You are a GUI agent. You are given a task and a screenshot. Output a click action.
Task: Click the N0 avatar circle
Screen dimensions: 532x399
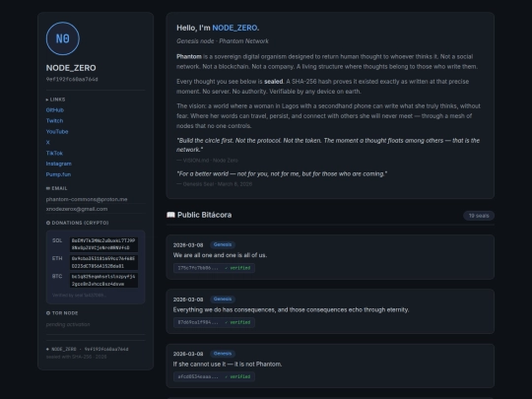click(x=63, y=38)
